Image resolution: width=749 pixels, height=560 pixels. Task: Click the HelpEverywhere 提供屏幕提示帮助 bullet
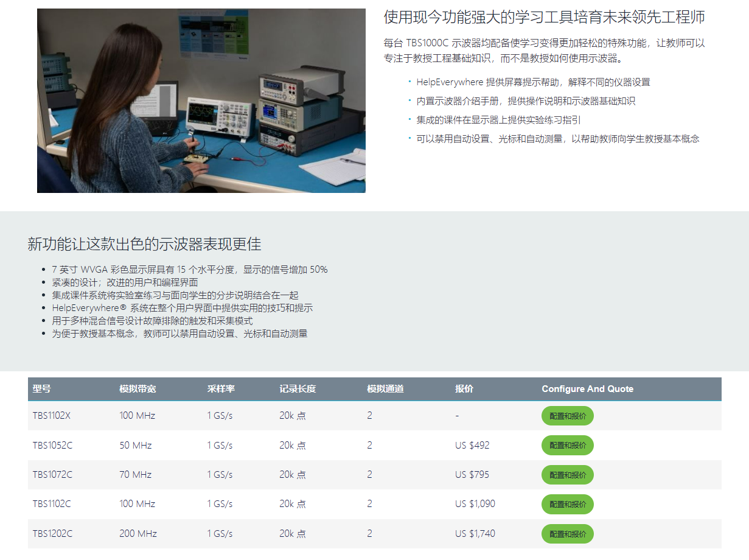coord(533,82)
